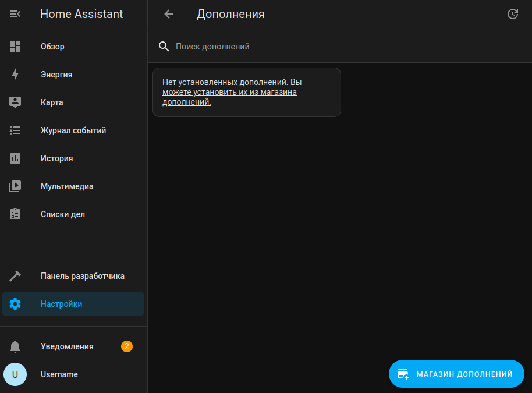This screenshot has width=532, height=393.
Task: Click the История chart icon
Action: pyautogui.click(x=15, y=158)
